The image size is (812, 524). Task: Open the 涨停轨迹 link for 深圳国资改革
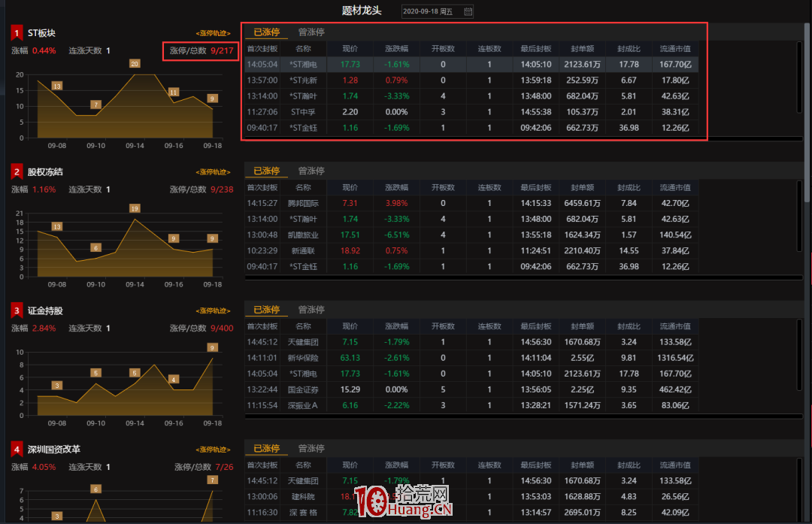click(213, 450)
